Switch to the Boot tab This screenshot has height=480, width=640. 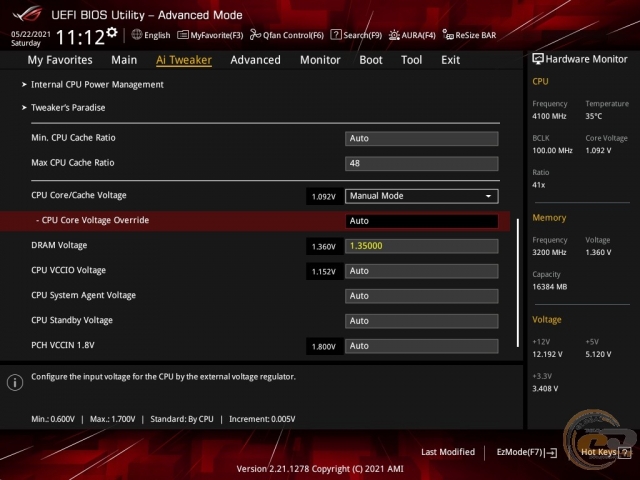click(371, 60)
